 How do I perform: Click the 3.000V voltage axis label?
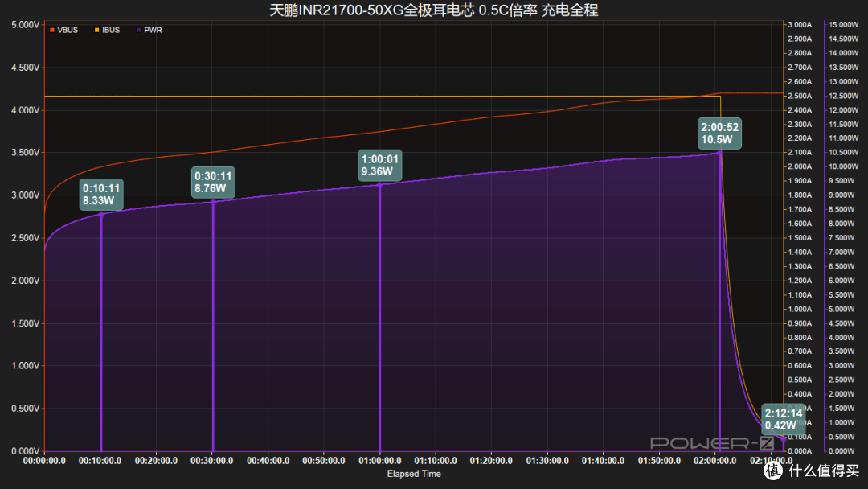(x=26, y=195)
